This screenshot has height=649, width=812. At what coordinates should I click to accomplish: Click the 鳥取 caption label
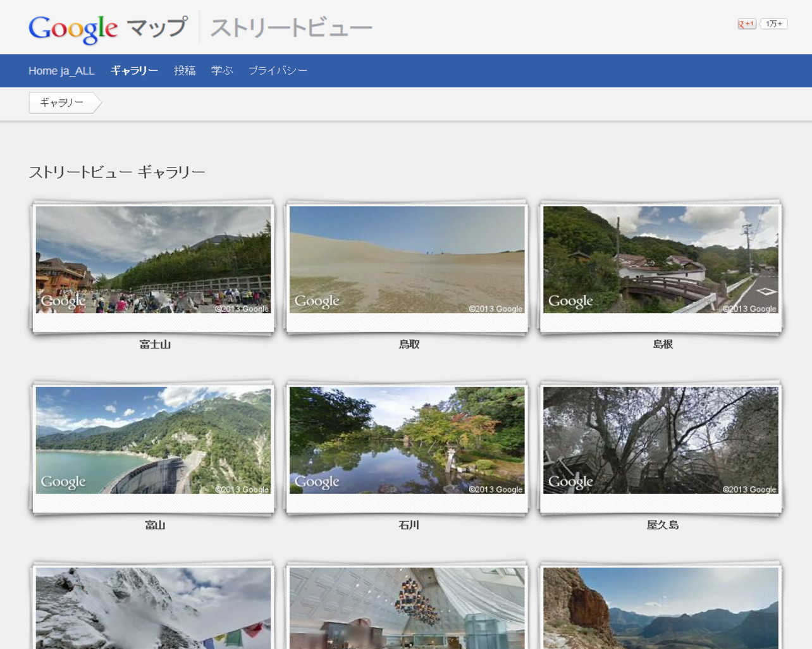(x=409, y=344)
